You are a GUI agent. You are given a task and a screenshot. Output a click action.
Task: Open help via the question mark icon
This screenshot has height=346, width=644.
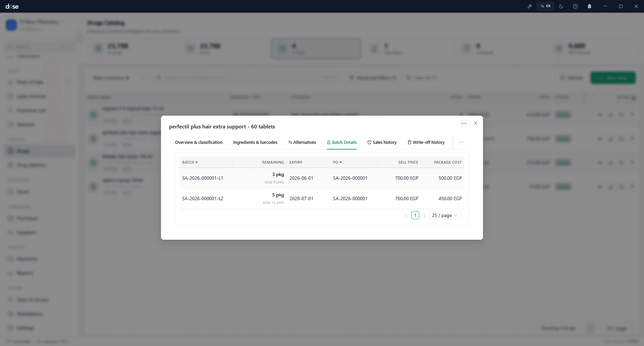coord(575,6)
